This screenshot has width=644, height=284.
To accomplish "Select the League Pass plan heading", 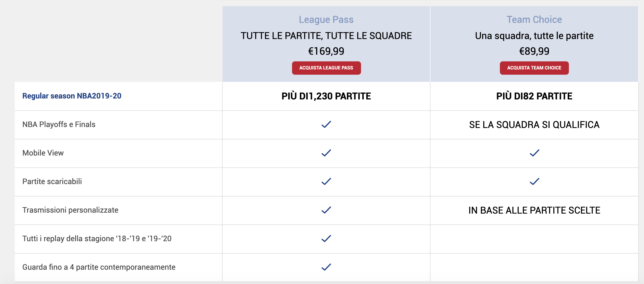I will pyautogui.click(x=326, y=20).
